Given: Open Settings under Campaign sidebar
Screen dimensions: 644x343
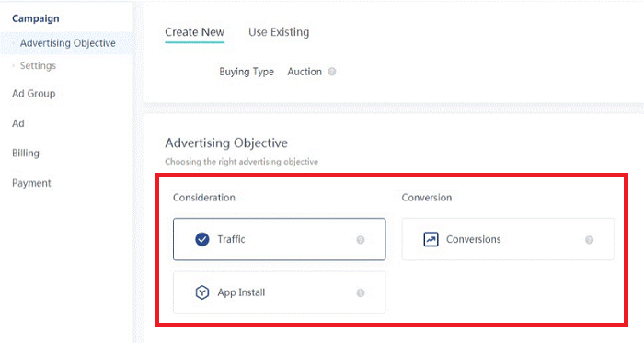Looking at the screenshot, I should [38, 65].
